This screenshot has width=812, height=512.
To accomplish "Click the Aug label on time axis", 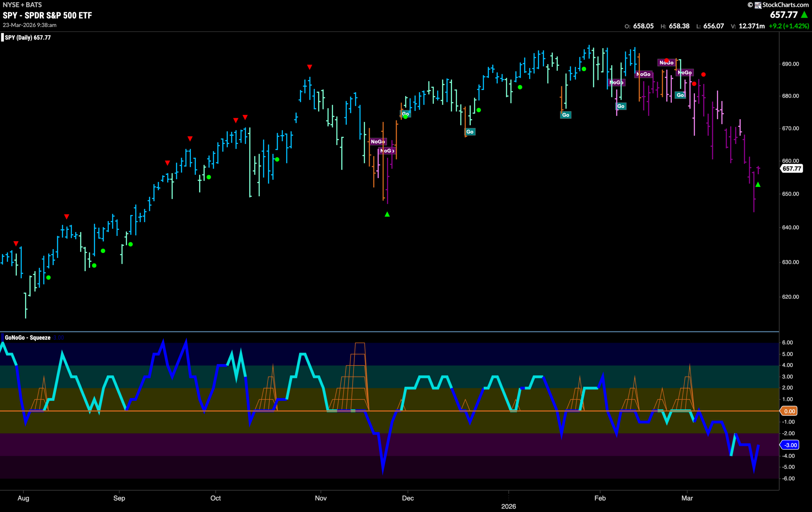I will click(23, 498).
